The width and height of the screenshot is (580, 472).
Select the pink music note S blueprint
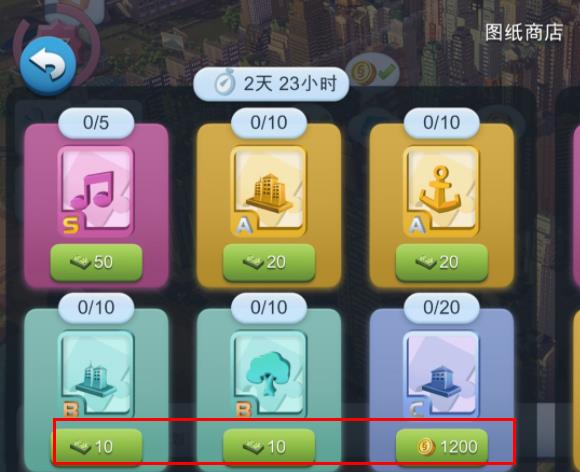[96, 191]
